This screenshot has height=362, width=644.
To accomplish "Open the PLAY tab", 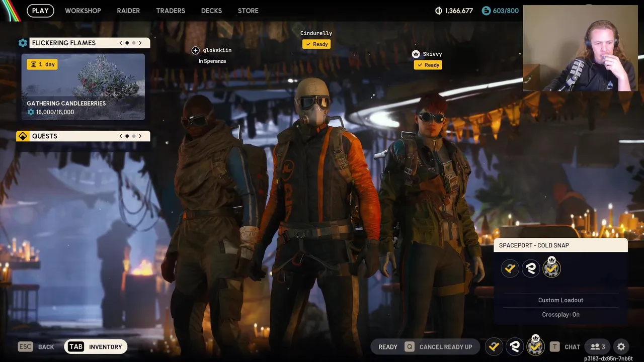I will tap(40, 11).
